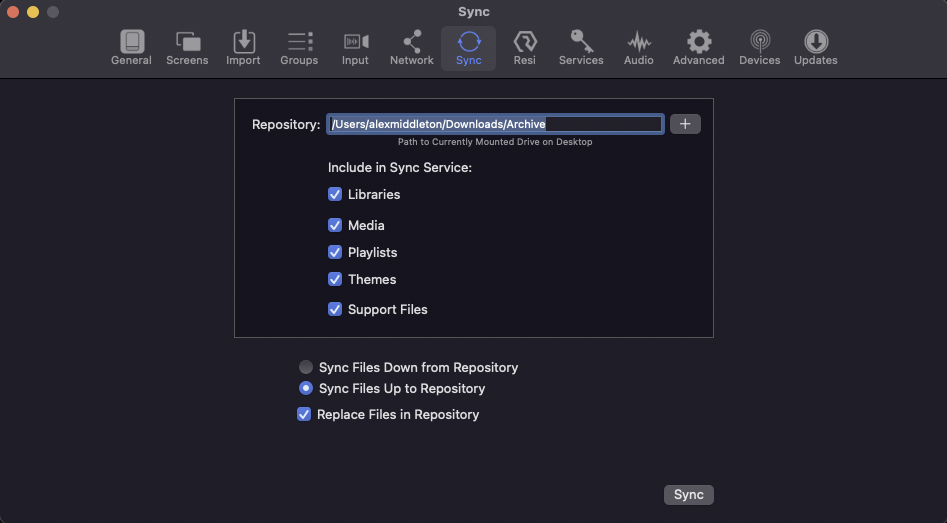Click the Sync button at the bottom right

pos(689,495)
